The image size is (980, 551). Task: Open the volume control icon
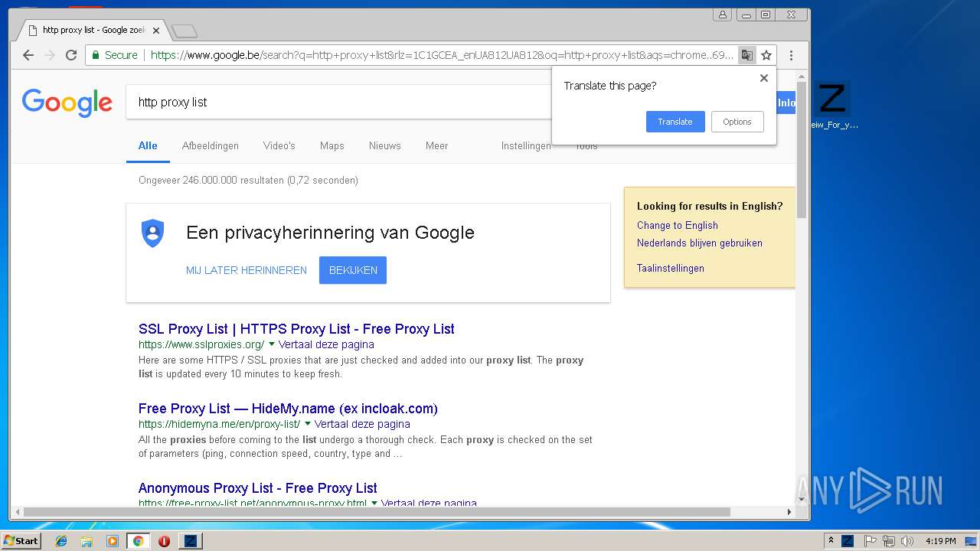coord(907,541)
